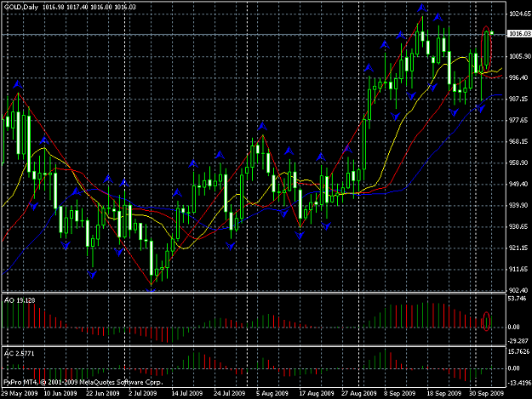Viewport: 532px width, 399px height.
Task: Click the 14 Jul 2009 date label
Action: [187, 393]
